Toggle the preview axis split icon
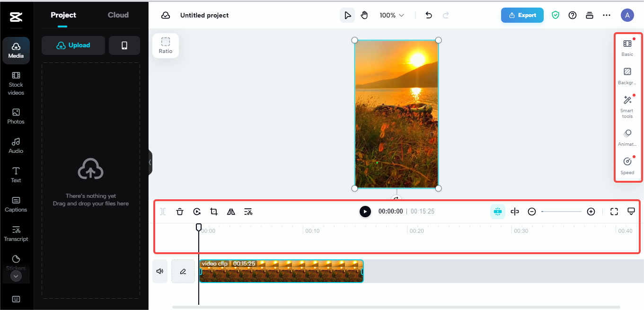Screen dimensions: 644x310 (x=515, y=212)
